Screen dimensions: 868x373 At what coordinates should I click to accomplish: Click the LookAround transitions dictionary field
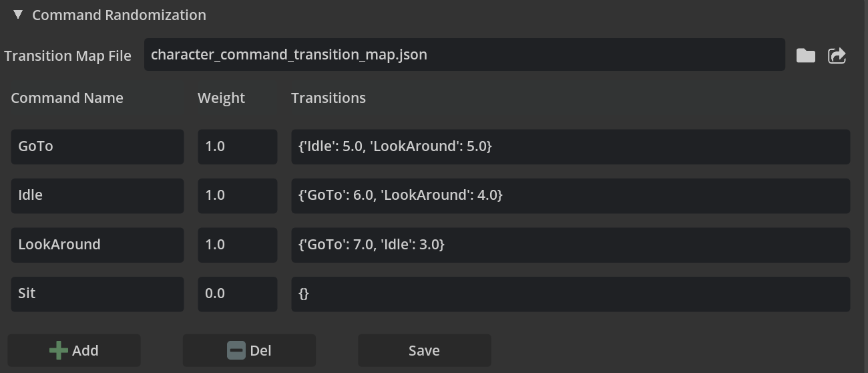(x=570, y=245)
